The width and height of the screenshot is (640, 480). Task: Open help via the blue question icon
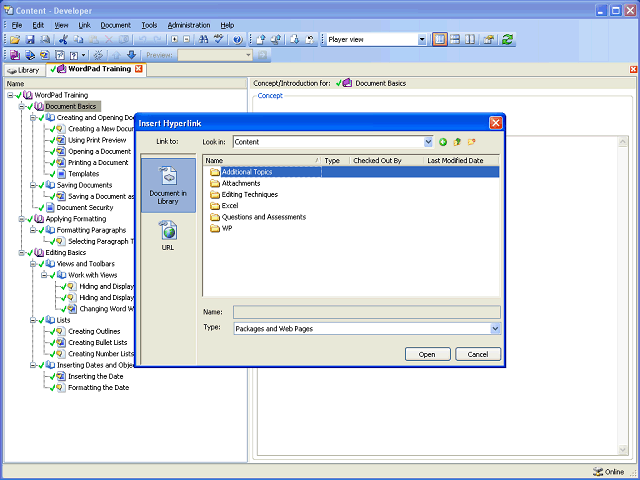pyautogui.click(x=237, y=40)
